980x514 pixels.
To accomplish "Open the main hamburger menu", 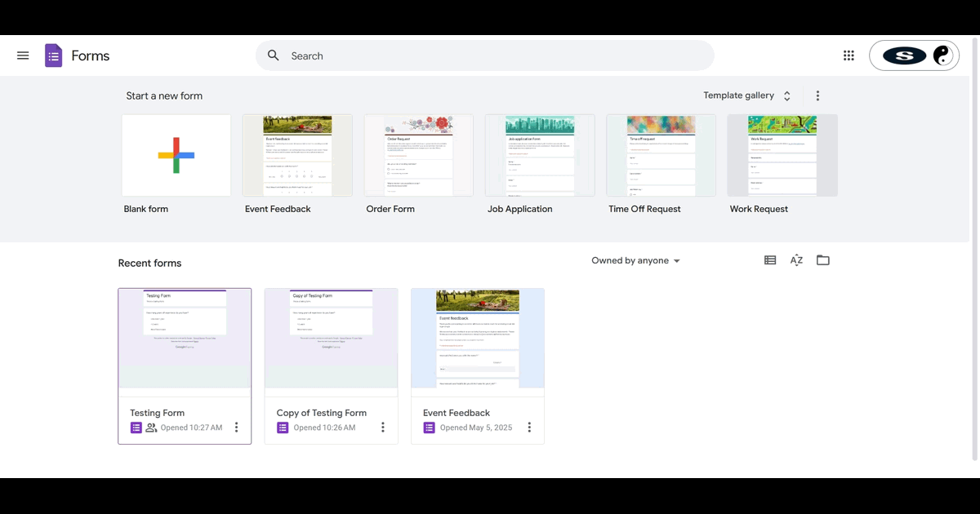I will [x=23, y=55].
